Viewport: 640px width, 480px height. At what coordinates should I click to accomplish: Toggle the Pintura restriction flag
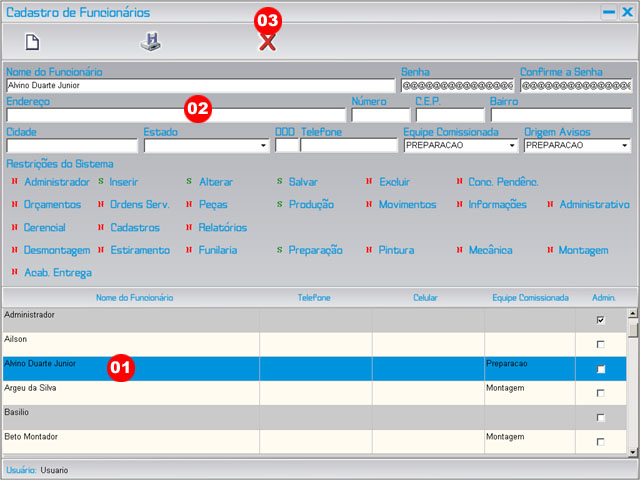[x=371, y=250]
